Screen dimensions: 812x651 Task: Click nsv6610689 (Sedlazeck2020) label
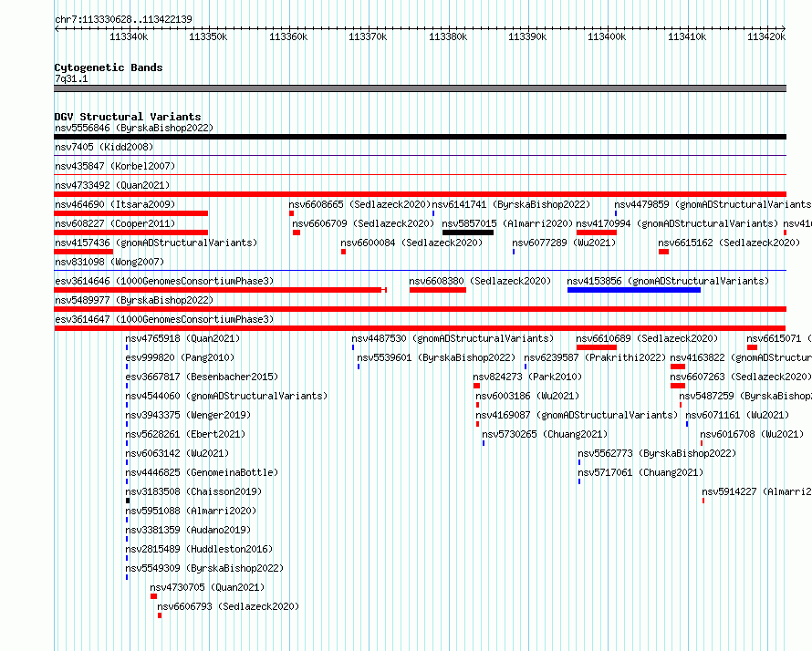pyautogui.click(x=648, y=338)
